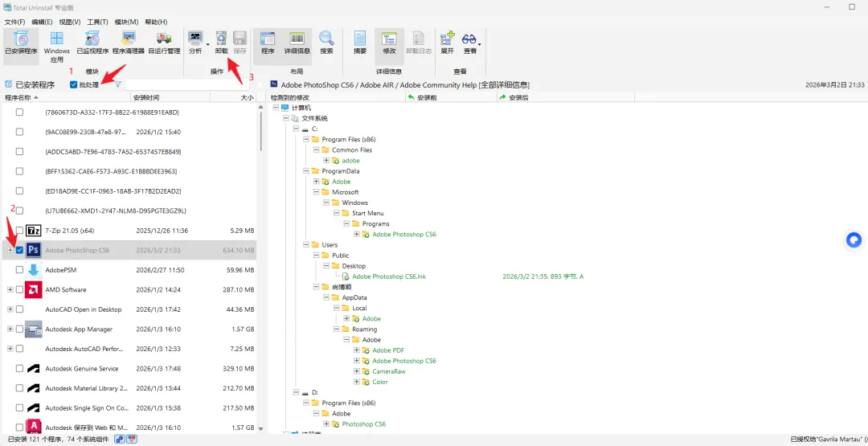Collapse the 计算机 tree node
The height and width of the screenshot is (446, 868).
click(275, 108)
